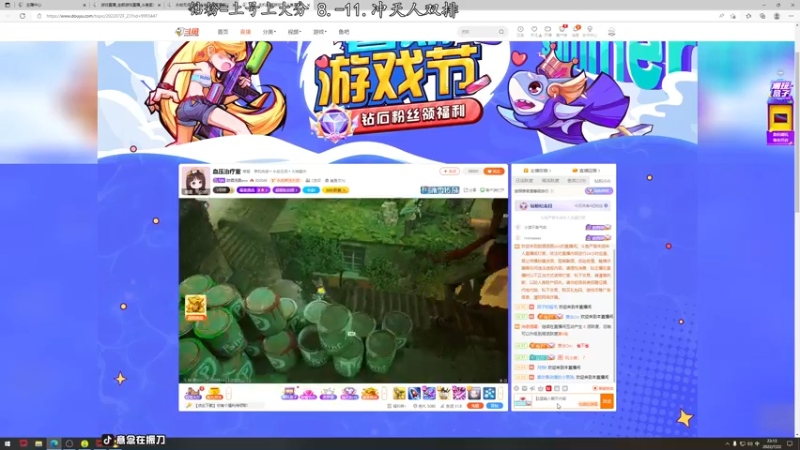Select the pink heart gift icon
Viewport: 800px width, 450px height.
point(308,393)
